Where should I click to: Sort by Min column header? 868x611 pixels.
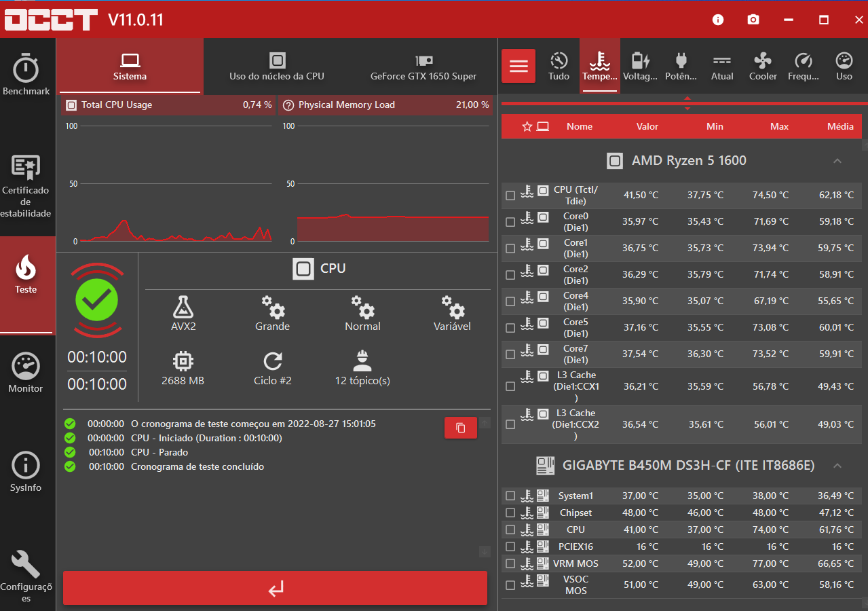715,127
